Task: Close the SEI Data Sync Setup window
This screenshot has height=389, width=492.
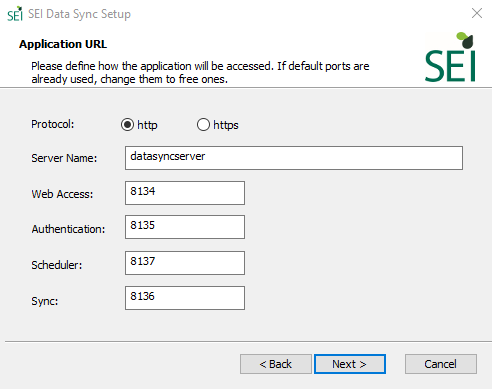Action: 477,13
